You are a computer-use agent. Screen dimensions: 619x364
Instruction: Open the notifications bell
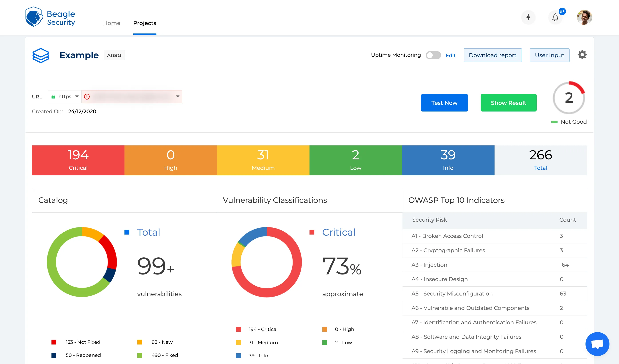pyautogui.click(x=555, y=18)
